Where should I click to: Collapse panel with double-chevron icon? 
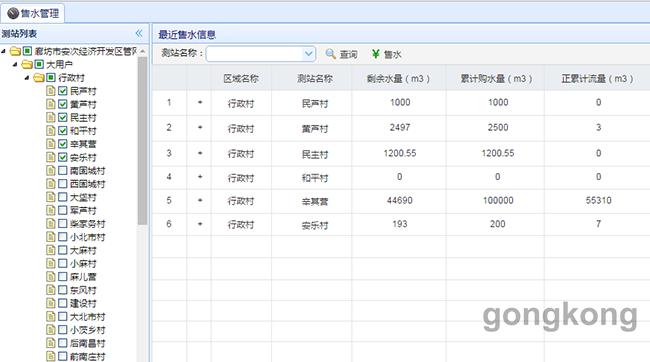click(x=139, y=33)
